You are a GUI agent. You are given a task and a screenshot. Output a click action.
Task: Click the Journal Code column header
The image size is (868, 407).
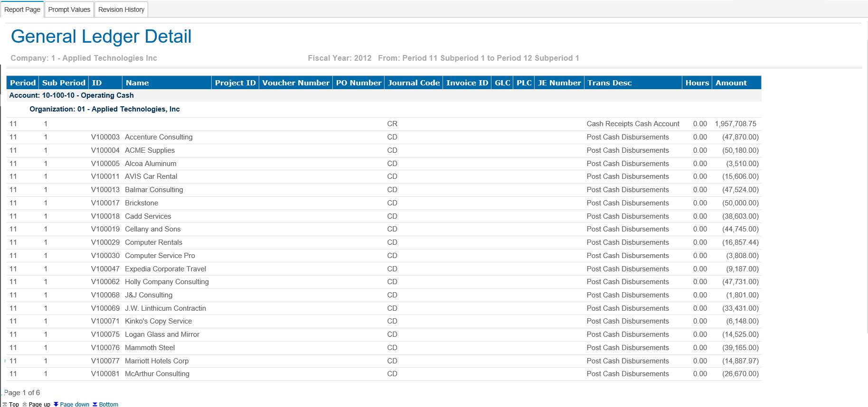[x=414, y=83]
